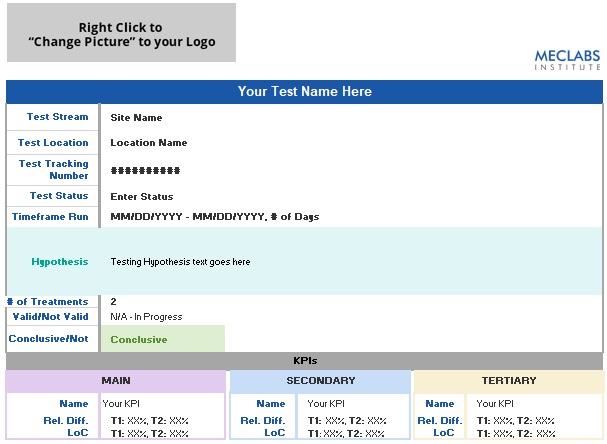Click the 'Location Name' field
Image resolution: width=607 pixels, height=444 pixels.
[148, 143]
